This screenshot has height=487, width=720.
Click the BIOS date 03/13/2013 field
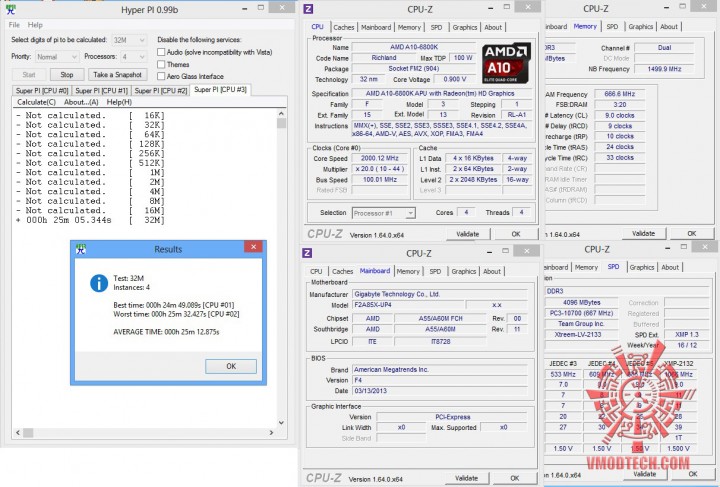coord(439,391)
